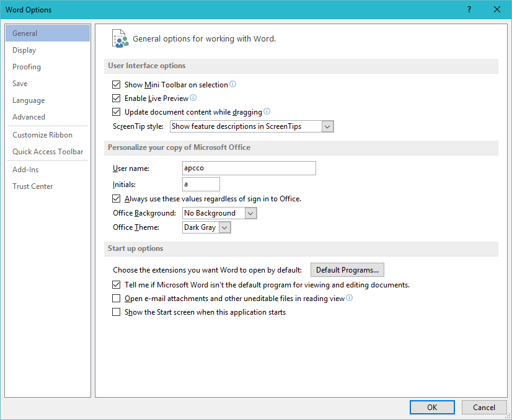Image resolution: width=512 pixels, height=420 pixels.
Task: Click info icon next to reading view option
Action: pyautogui.click(x=350, y=298)
